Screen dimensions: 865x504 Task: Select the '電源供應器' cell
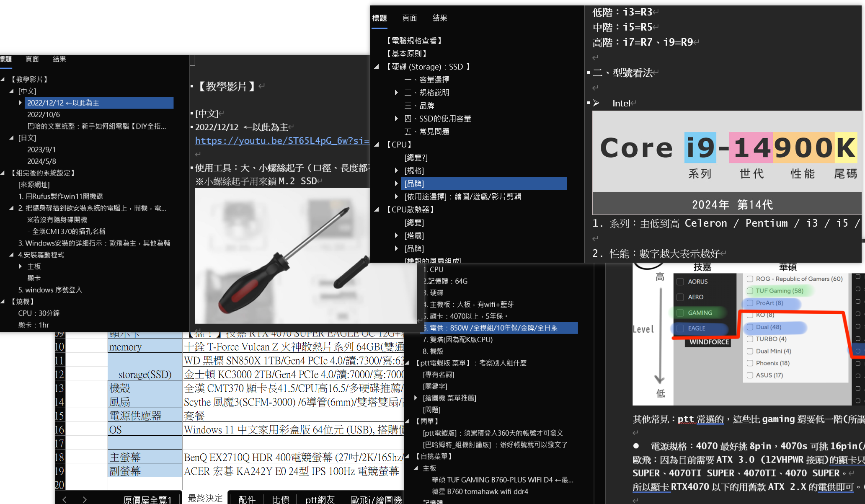pyautogui.click(x=145, y=415)
